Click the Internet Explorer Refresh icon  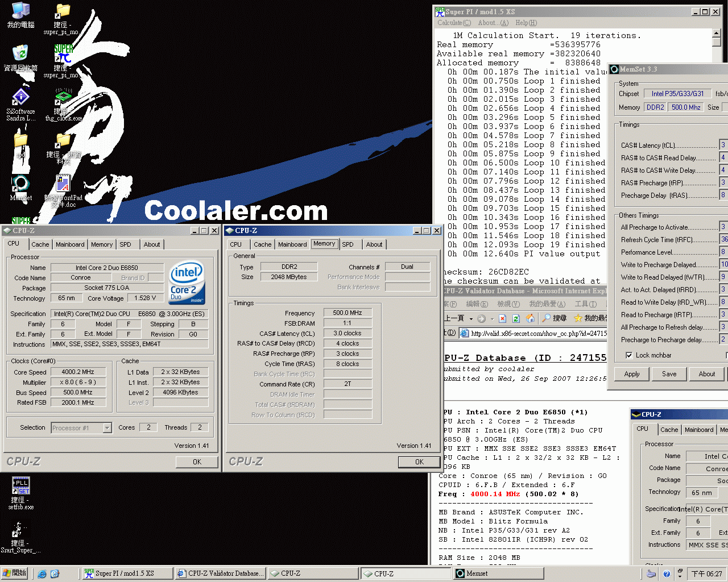coord(516,318)
